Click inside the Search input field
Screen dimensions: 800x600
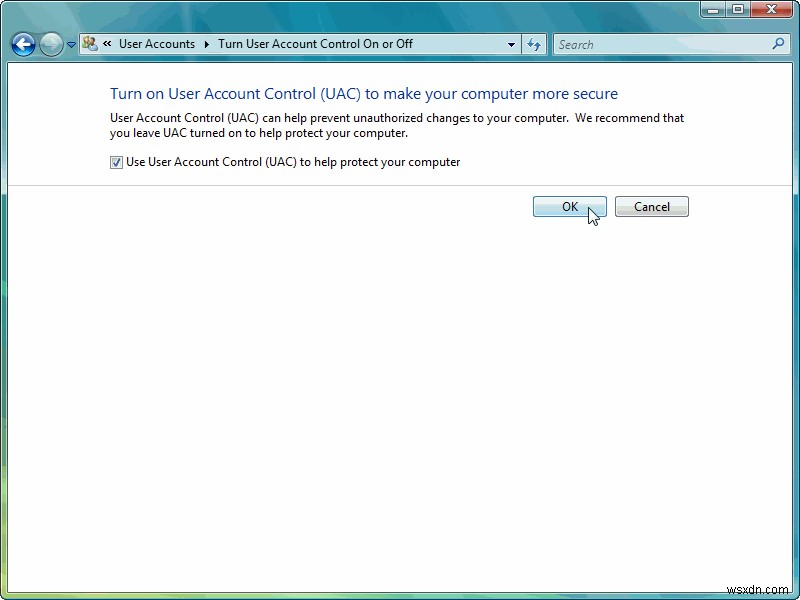(x=660, y=44)
